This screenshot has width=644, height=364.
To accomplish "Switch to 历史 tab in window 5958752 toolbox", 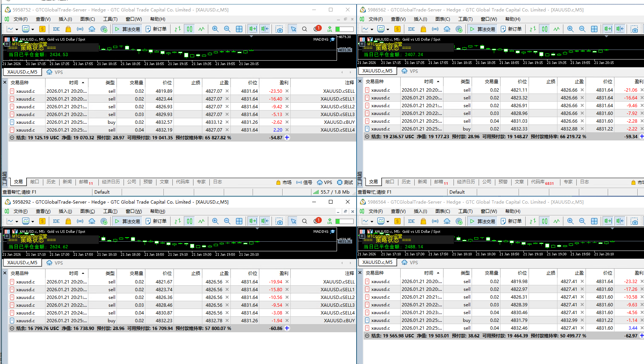I will coord(51,182).
